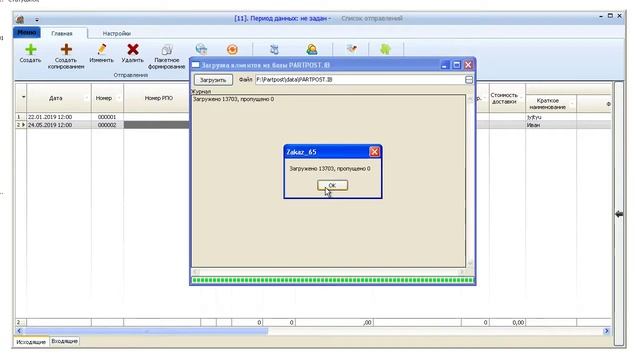The width and height of the screenshot is (640, 360).
Task: Click the application logo icon in title bar
Action: 20,19
